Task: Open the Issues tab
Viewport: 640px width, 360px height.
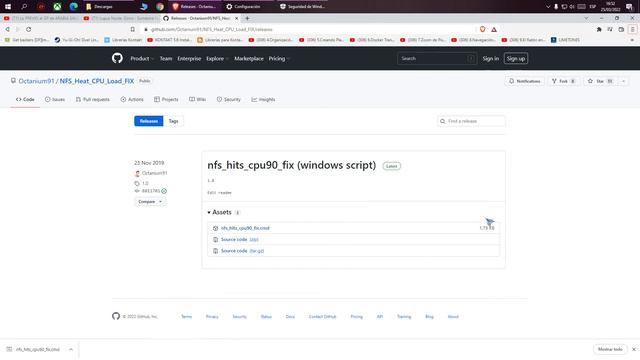Action: point(55,100)
